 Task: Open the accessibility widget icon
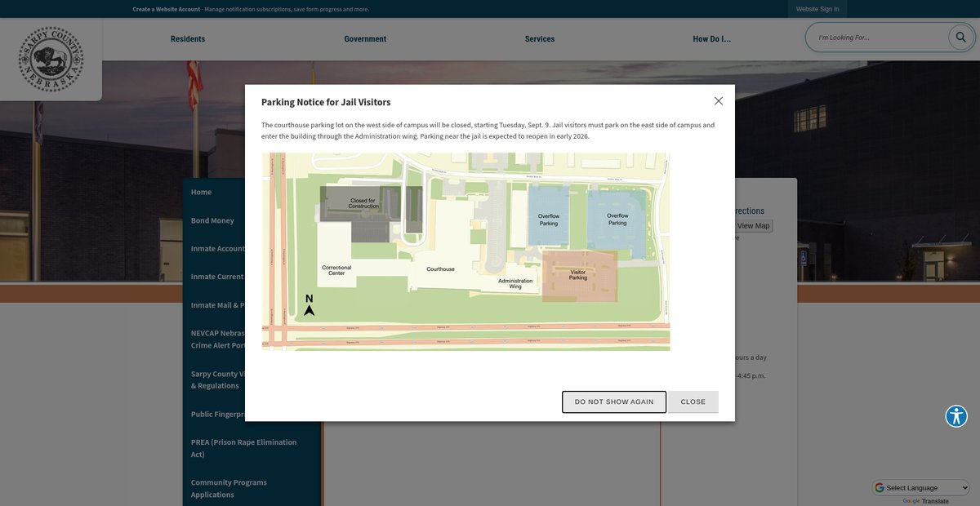(x=956, y=416)
